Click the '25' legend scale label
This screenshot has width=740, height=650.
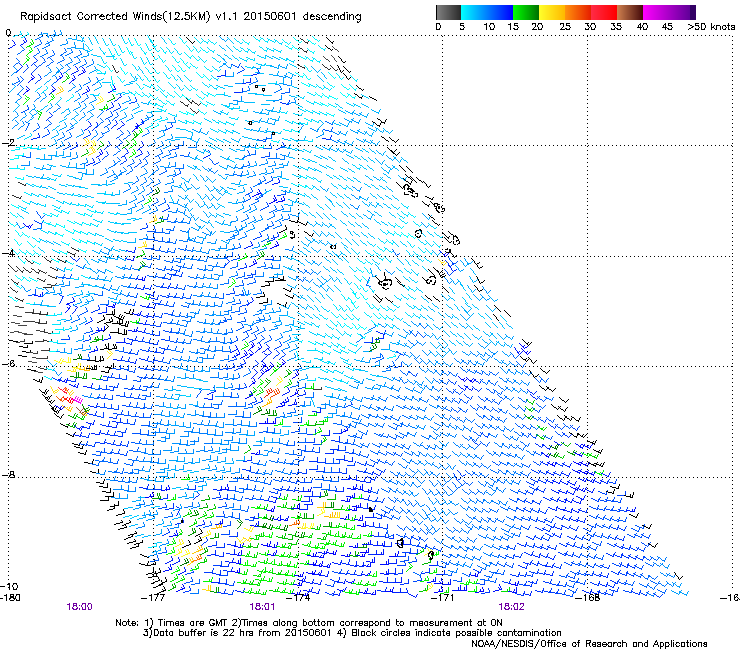[x=565, y=26]
